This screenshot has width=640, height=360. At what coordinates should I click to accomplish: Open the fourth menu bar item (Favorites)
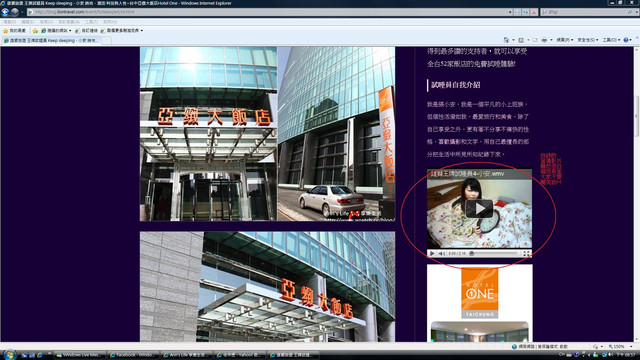coord(69,22)
